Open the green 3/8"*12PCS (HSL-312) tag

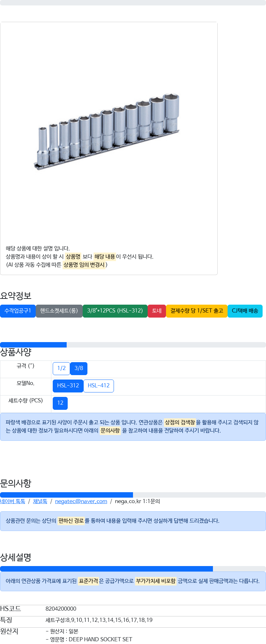click(115, 311)
